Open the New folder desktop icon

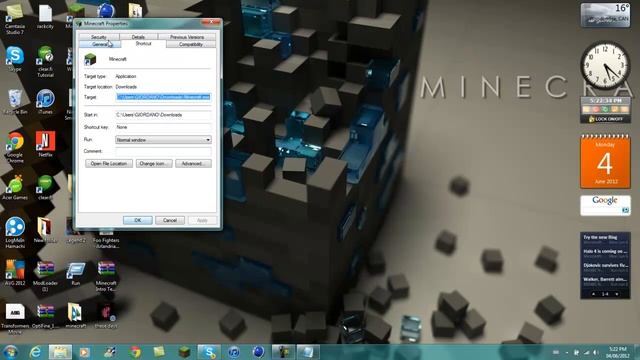point(45,230)
